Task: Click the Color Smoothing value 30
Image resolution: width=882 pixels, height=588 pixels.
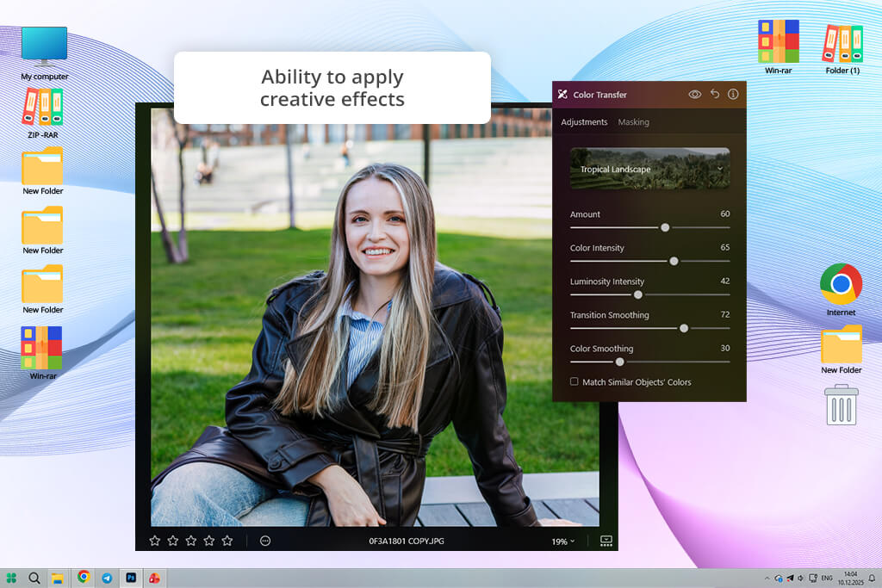Action: tap(725, 349)
